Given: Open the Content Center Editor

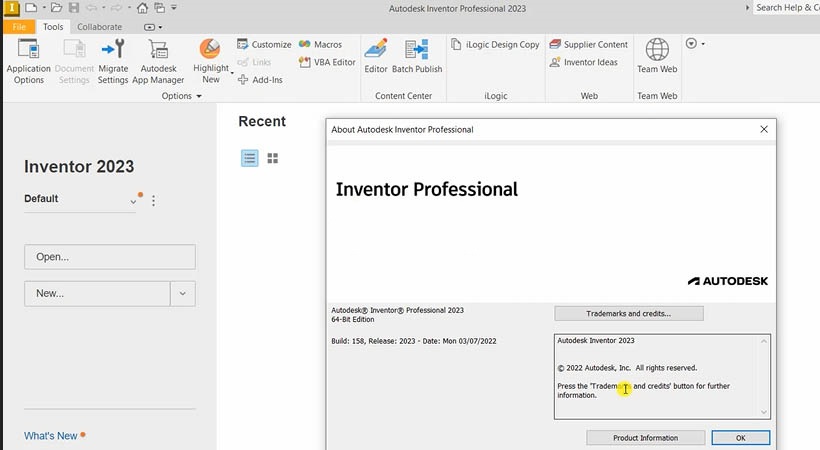Looking at the screenshot, I should pyautogui.click(x=376, y=55).
